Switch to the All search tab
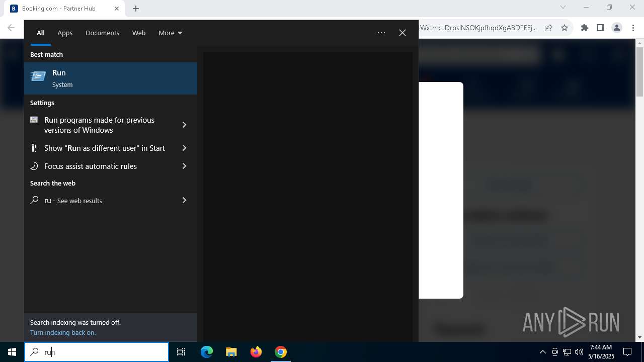This screenshot has width=644, height=362. click(x=41, y=33)
